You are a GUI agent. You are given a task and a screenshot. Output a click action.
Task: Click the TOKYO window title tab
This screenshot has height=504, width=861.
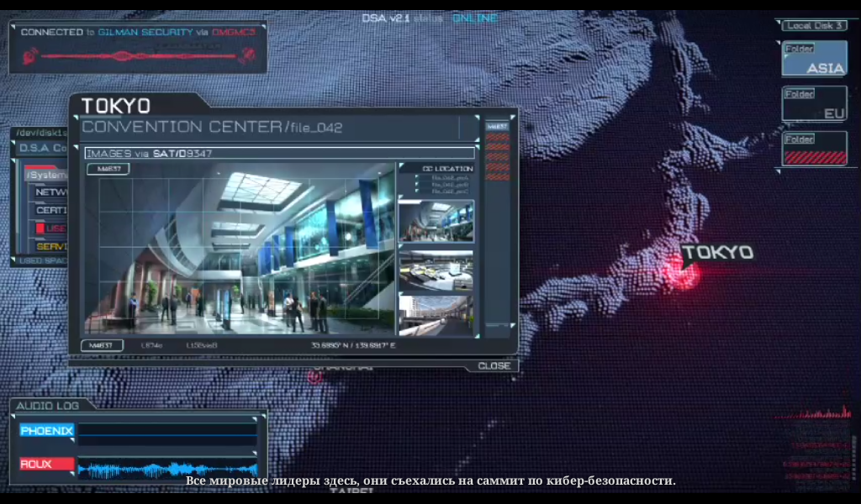point(116,105)
